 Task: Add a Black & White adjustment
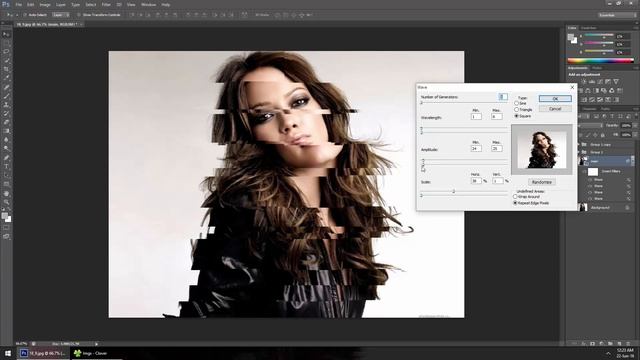coord(596,91)
